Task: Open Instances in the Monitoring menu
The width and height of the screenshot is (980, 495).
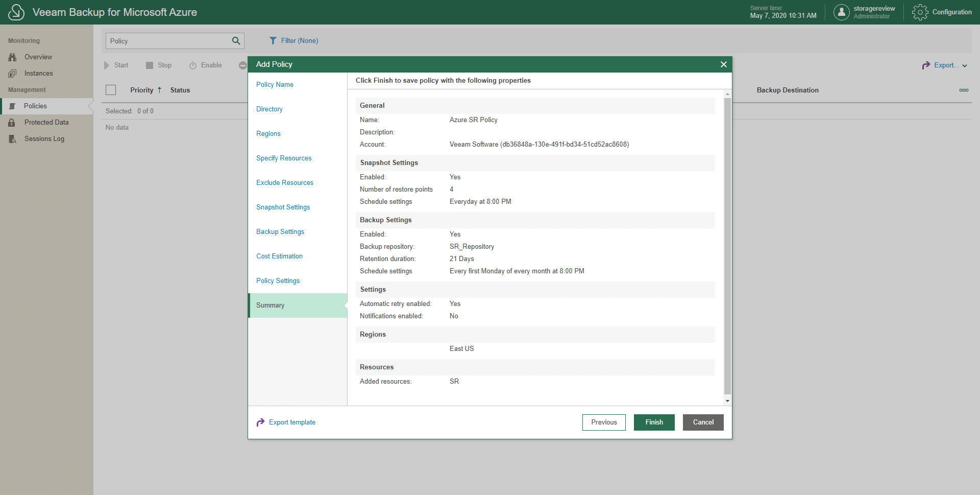Action: tap(39, 74)
